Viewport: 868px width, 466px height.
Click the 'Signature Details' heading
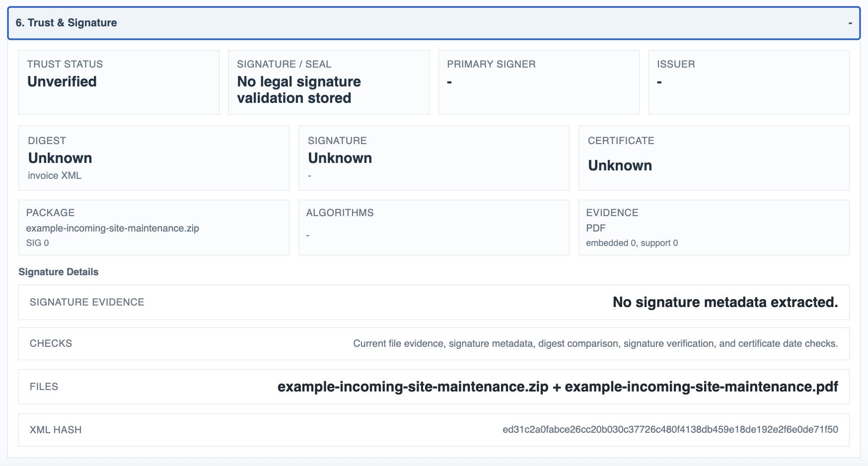pyautogui.click(x=59, y=272)
